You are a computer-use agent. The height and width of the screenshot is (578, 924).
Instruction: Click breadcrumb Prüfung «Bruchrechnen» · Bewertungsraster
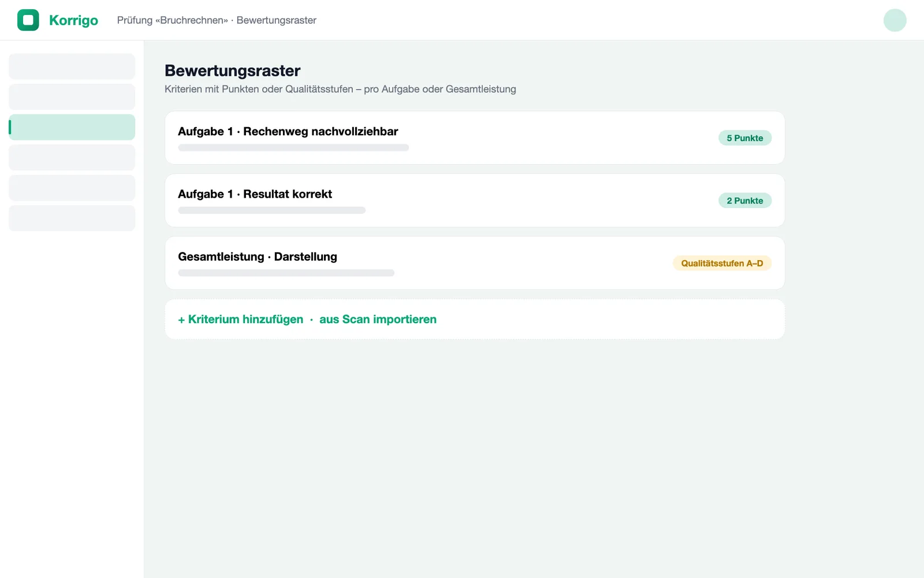(217, 20)
